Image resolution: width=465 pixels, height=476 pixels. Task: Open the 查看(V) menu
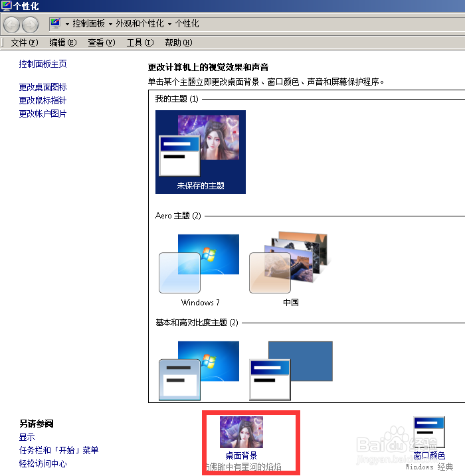(102, 42)
